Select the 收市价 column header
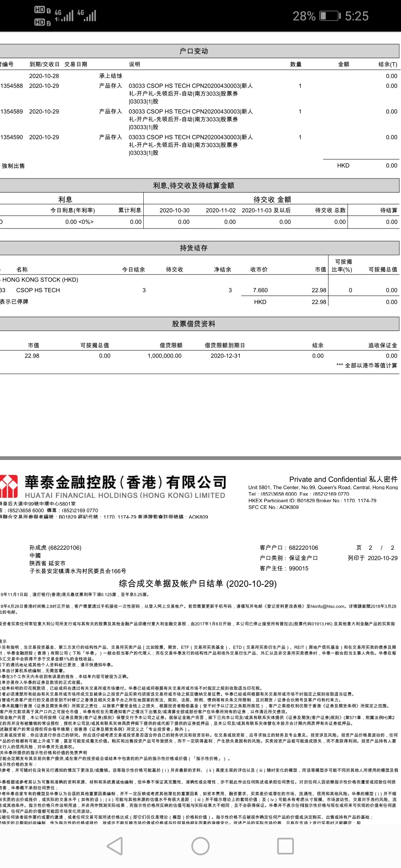This screenshot has height=868, width=401. point(259,270)
